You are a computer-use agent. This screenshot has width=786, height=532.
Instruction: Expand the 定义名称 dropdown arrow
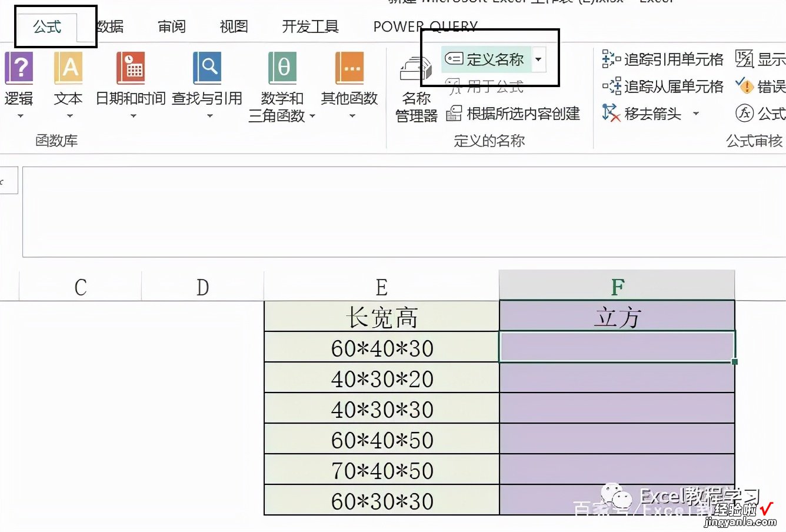[538, 59]
